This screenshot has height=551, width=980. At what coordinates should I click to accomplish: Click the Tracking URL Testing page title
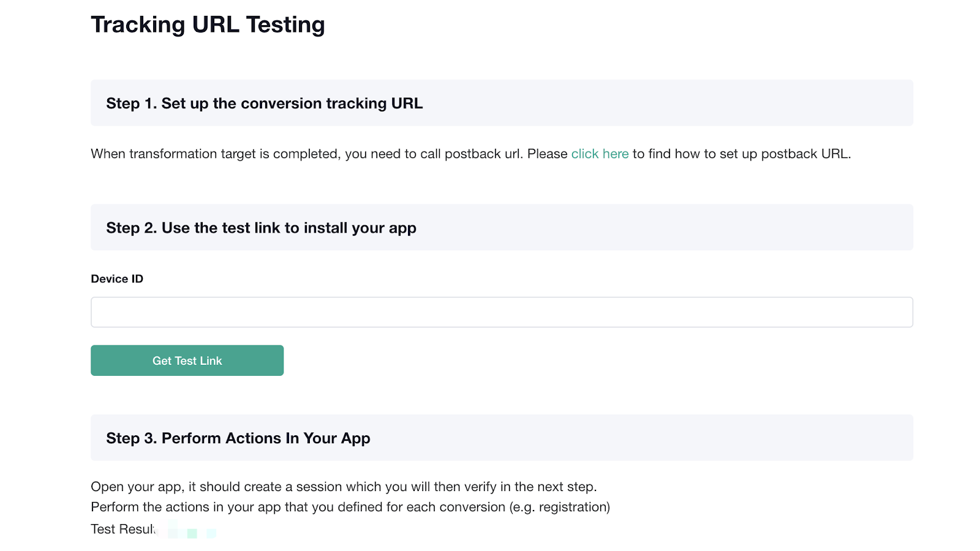[208, 24]
